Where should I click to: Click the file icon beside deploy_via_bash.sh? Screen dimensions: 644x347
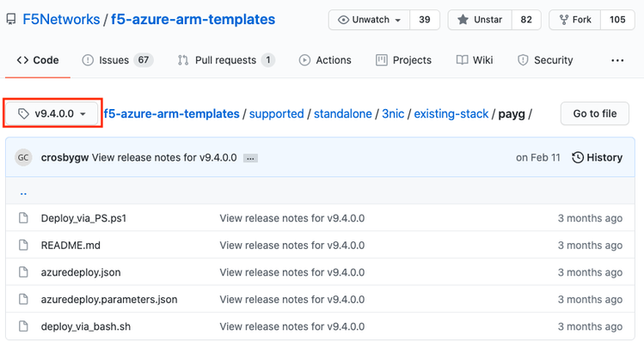24,326
